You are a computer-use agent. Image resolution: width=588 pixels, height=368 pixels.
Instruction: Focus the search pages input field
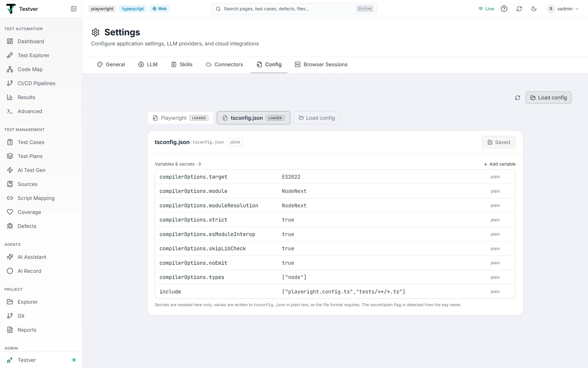coord(294,9)
